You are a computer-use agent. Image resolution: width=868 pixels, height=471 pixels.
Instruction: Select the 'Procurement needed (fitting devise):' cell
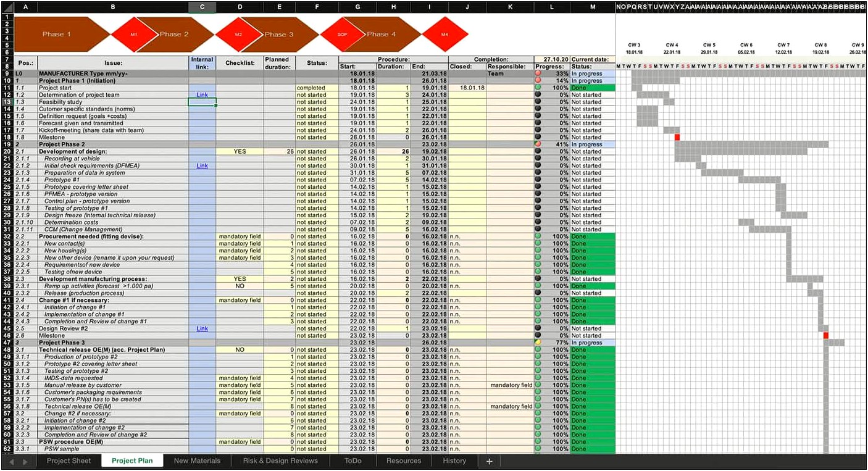pos(113,236)
